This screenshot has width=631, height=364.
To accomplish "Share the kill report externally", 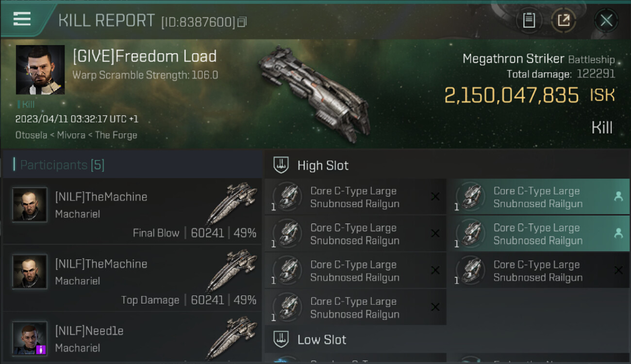I will pyautogui.click(x=564, y=20).
